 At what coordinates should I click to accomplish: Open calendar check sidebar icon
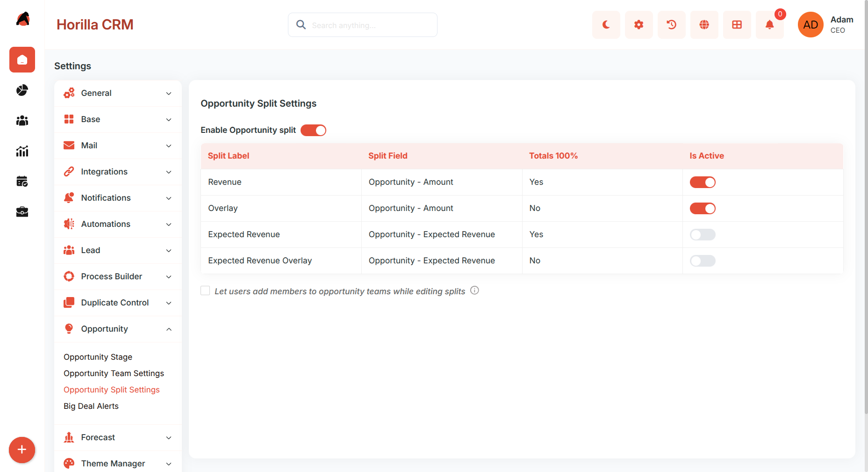(x=22, y=182)
